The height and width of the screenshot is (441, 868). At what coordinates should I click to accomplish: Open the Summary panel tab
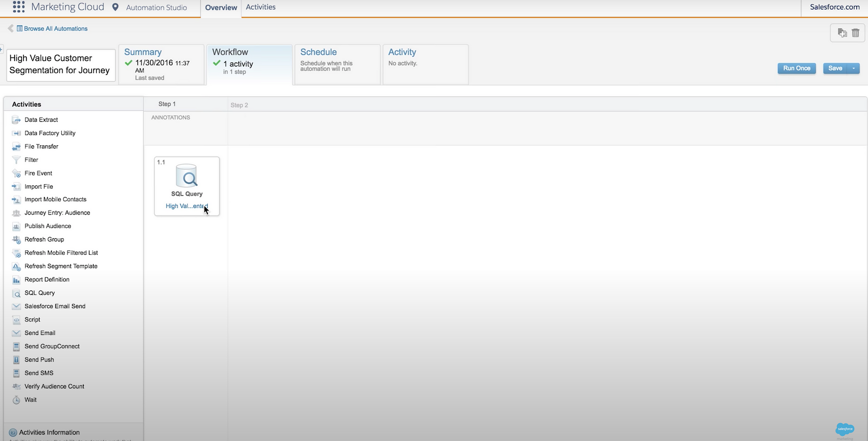click(x=161, y=64)
